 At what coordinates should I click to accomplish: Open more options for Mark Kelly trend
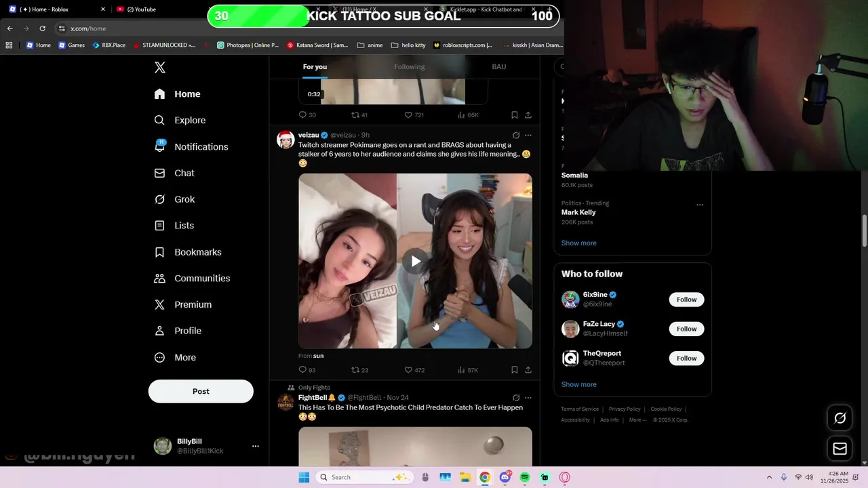(700, 205)
